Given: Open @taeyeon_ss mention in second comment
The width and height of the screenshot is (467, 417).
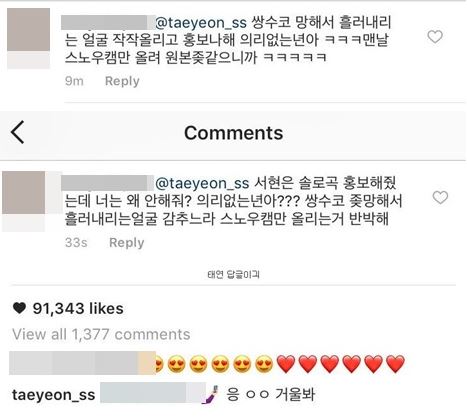Looking at the screenshot, I should tap(202, 183).
